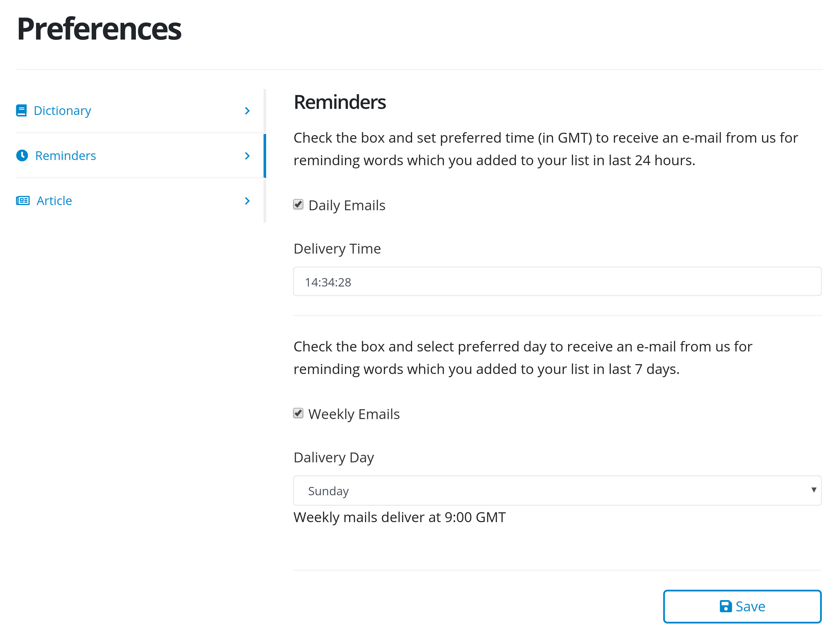This screenshot has height=644, width=838.
Task: Click the chevron arrow beside Article
Action: 247,201
